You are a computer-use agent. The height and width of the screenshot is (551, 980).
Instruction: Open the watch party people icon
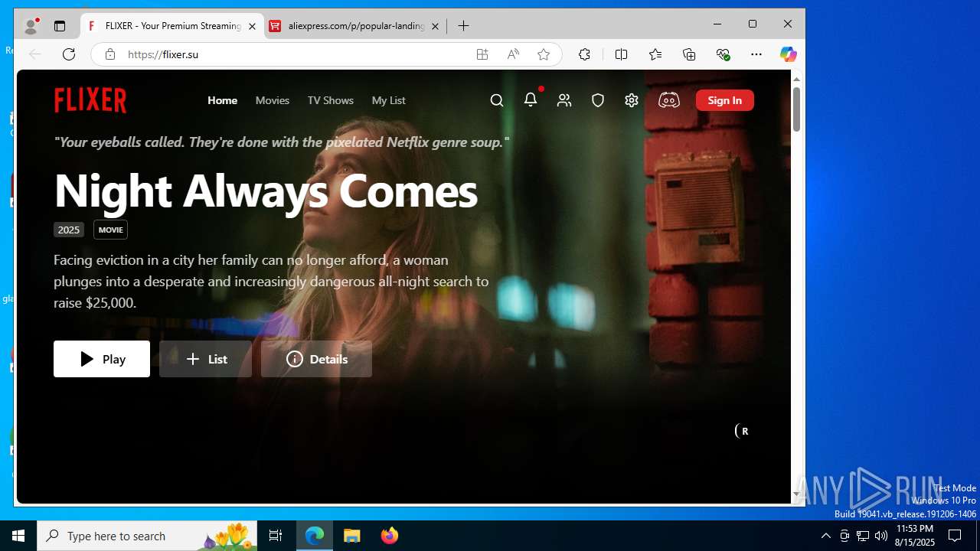564,100
